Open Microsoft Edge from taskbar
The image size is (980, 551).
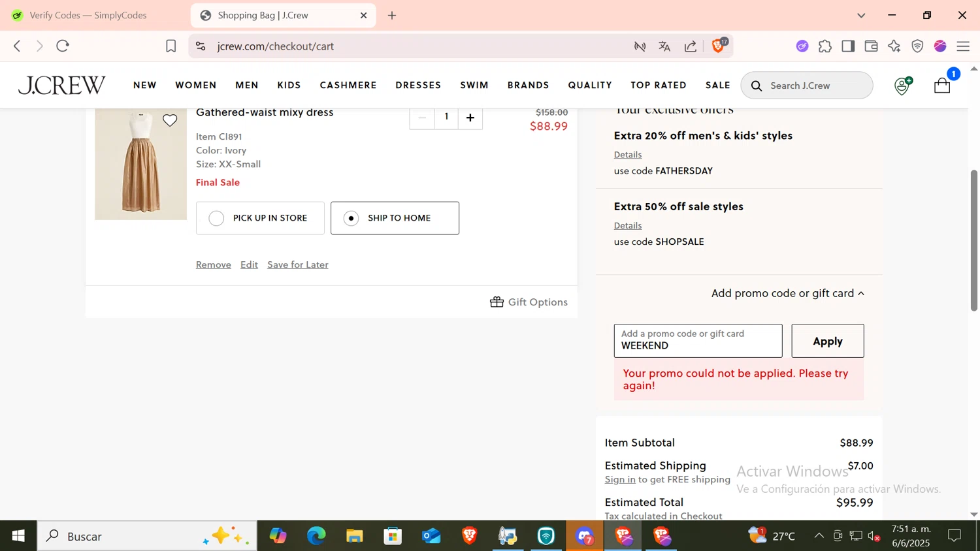(x=316, y=536)
